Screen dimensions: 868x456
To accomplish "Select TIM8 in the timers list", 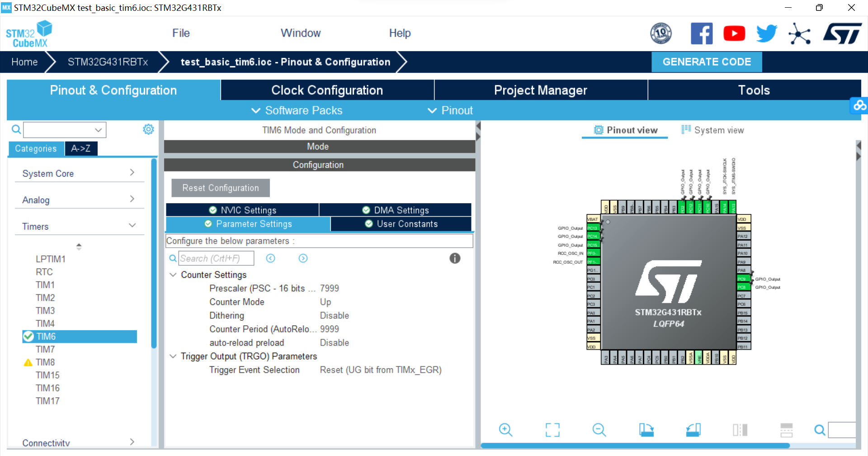I will pos(45,362).
